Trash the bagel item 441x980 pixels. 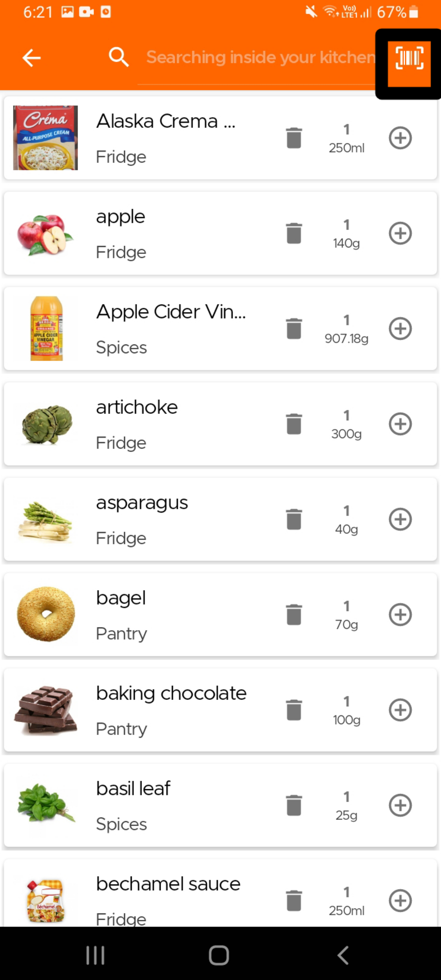coord(294,614)
